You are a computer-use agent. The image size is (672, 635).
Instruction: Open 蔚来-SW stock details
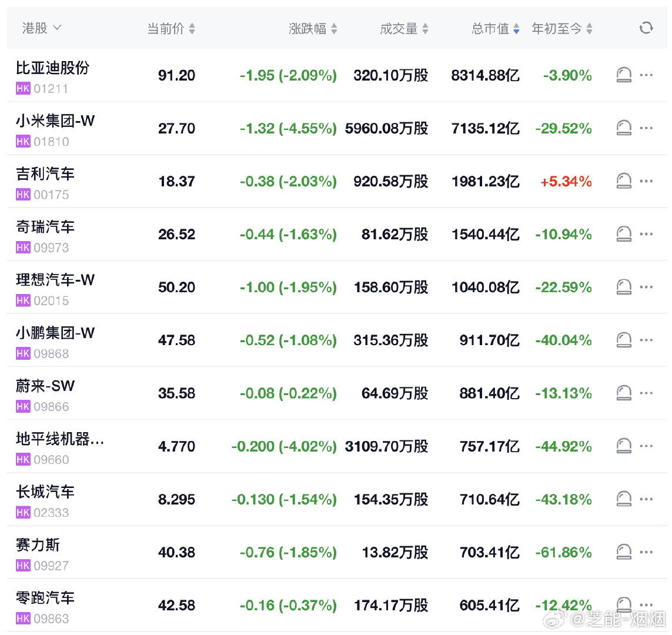point(45,386)
